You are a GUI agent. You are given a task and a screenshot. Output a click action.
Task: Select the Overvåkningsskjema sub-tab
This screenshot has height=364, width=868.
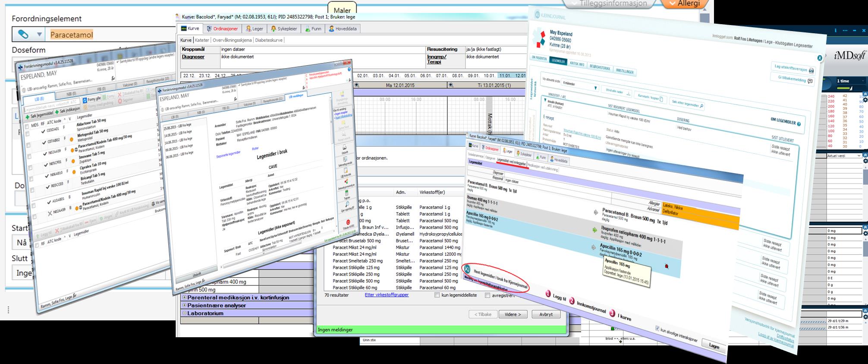(x=232, y=40)
